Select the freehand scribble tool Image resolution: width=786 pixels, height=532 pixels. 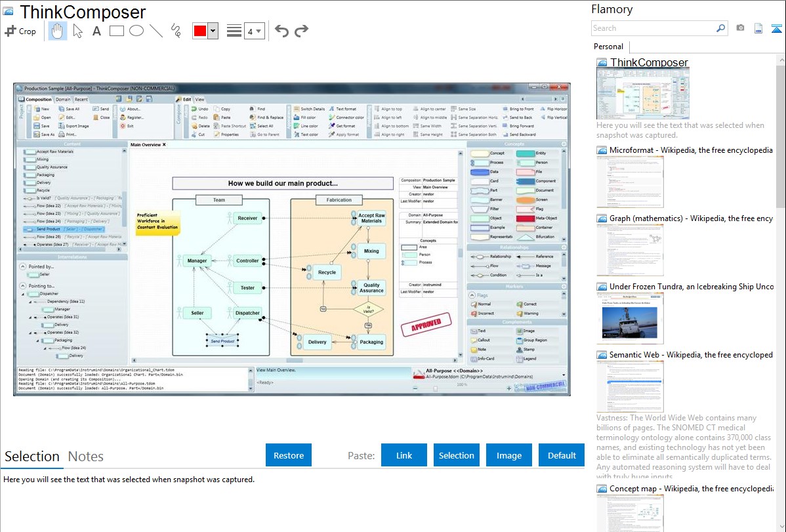coord(176,31)
